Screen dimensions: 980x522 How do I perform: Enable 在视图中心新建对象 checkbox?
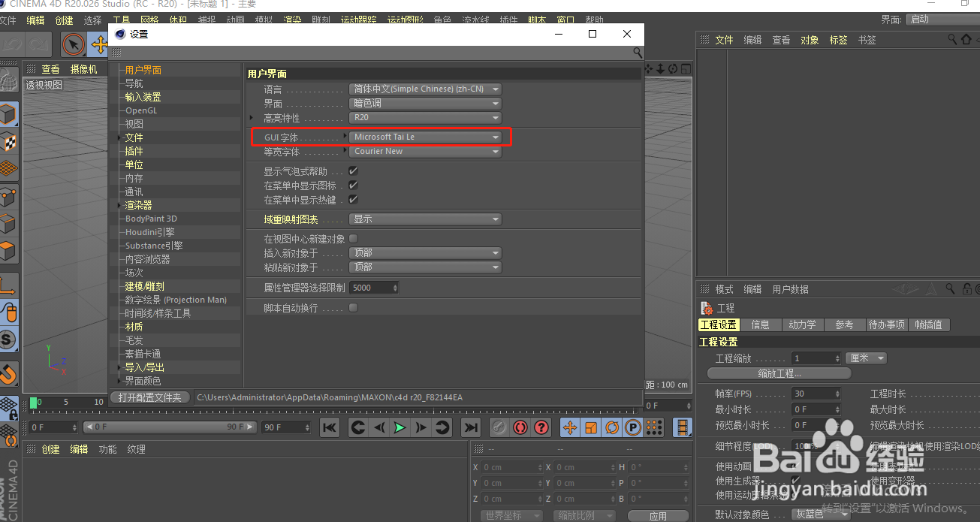click(353, 239)
